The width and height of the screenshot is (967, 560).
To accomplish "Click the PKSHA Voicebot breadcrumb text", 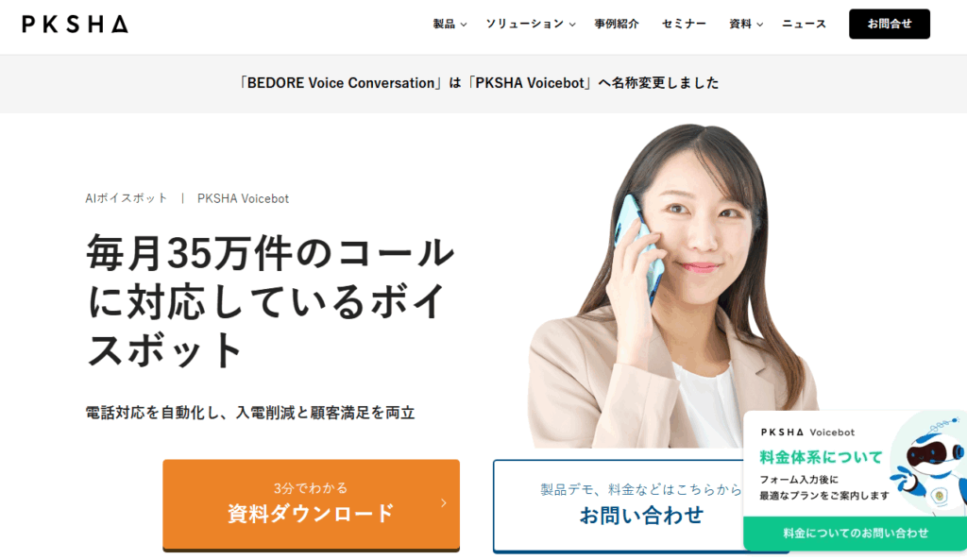I will pos(243,198).
